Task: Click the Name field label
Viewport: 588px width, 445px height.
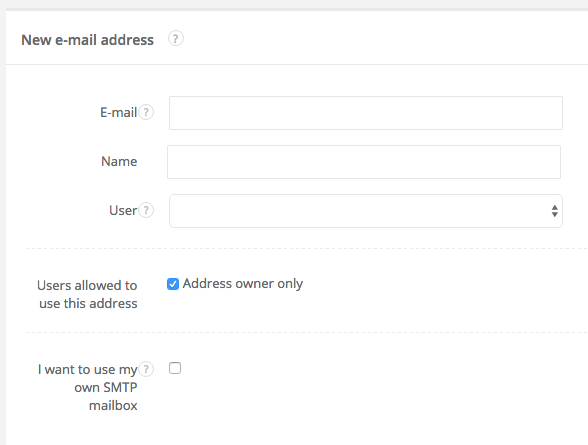Action: click(119, 161)
